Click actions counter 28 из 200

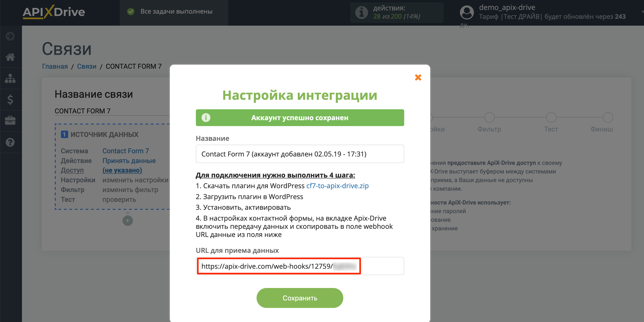point(396,17)
